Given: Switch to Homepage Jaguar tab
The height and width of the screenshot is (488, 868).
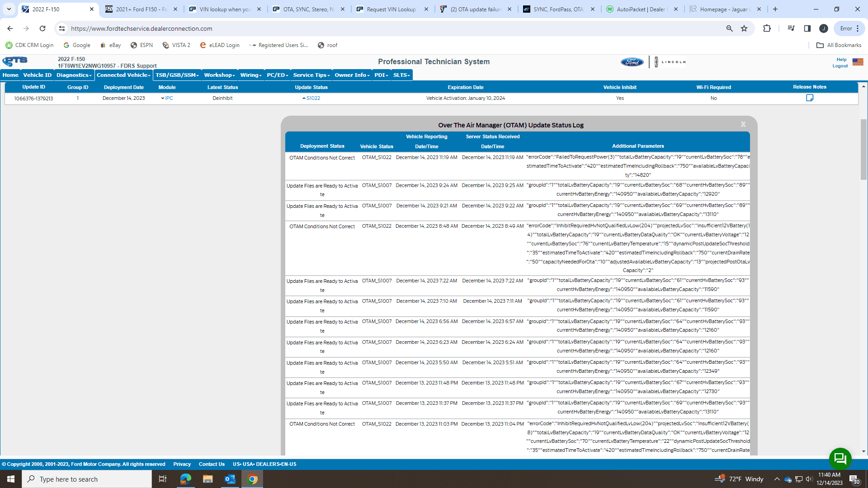Looking at the screenshot, I should (x=725, y=9).
